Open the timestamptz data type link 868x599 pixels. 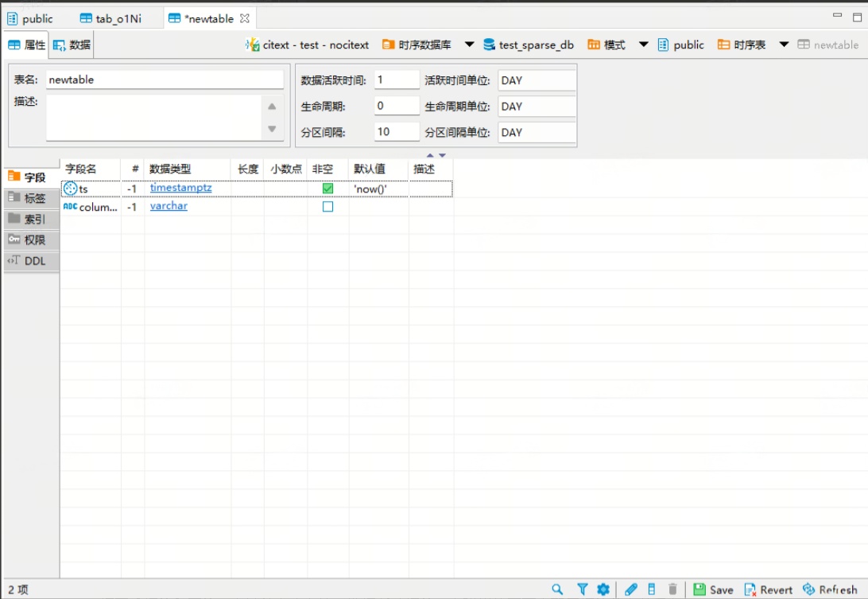180,188
